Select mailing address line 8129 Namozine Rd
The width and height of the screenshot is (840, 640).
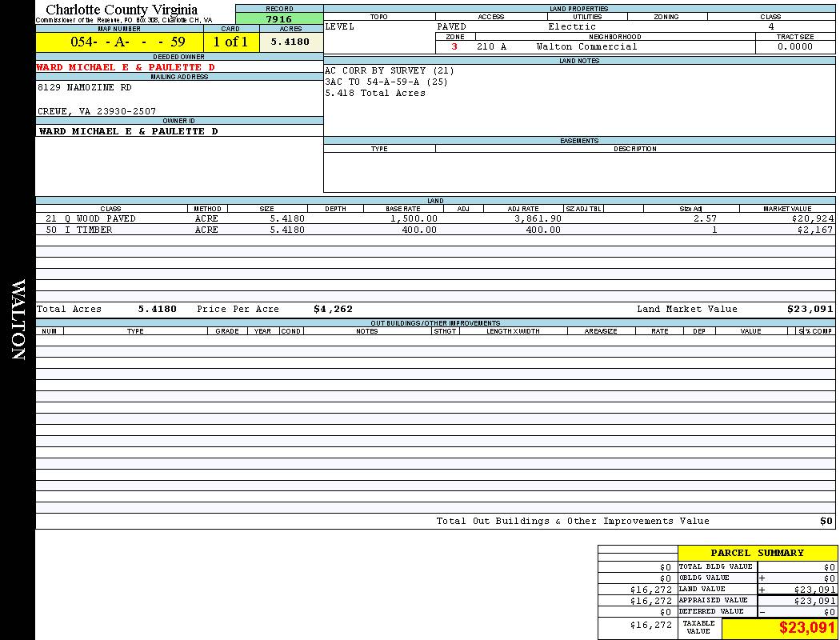click(x=85, y=88)
